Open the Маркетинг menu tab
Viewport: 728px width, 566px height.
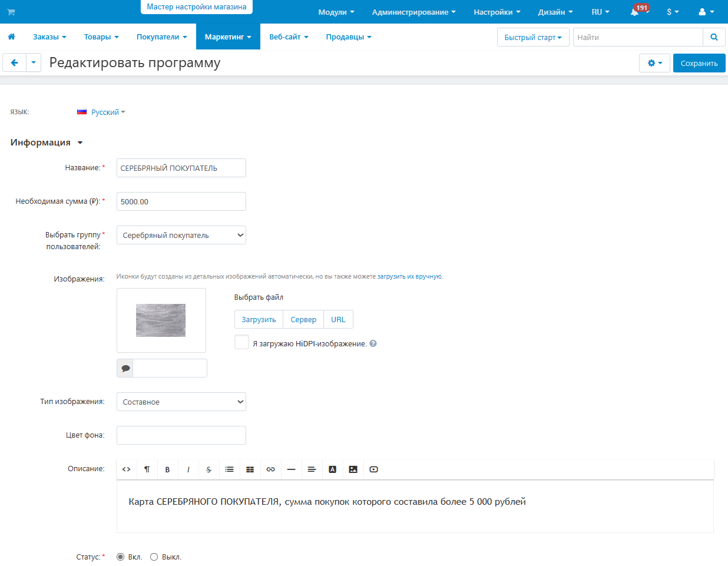coord(228,37)
